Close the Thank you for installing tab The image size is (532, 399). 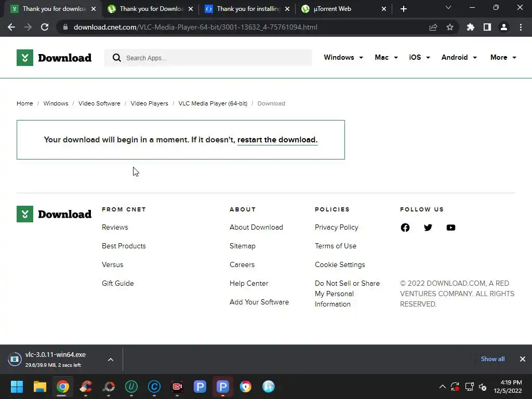click(287, 9)
